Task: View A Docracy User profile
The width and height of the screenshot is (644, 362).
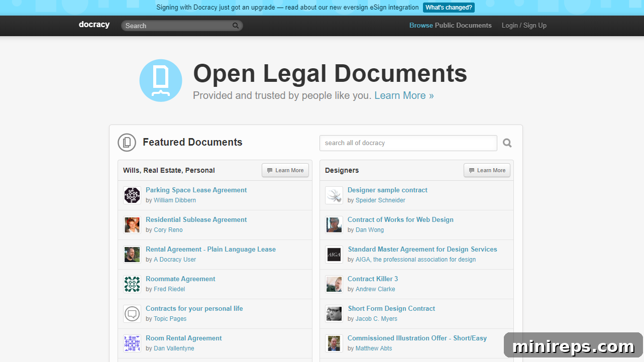Action: pos(175,259)
